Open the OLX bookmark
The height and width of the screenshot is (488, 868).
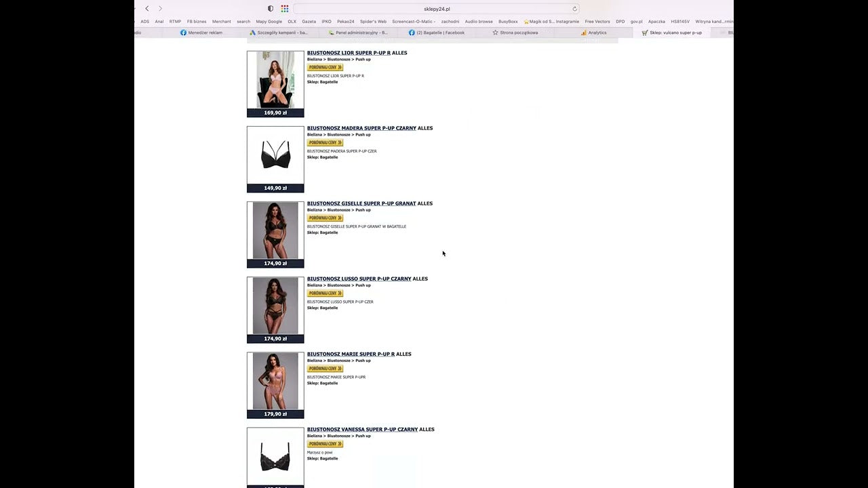coord(292,22)
